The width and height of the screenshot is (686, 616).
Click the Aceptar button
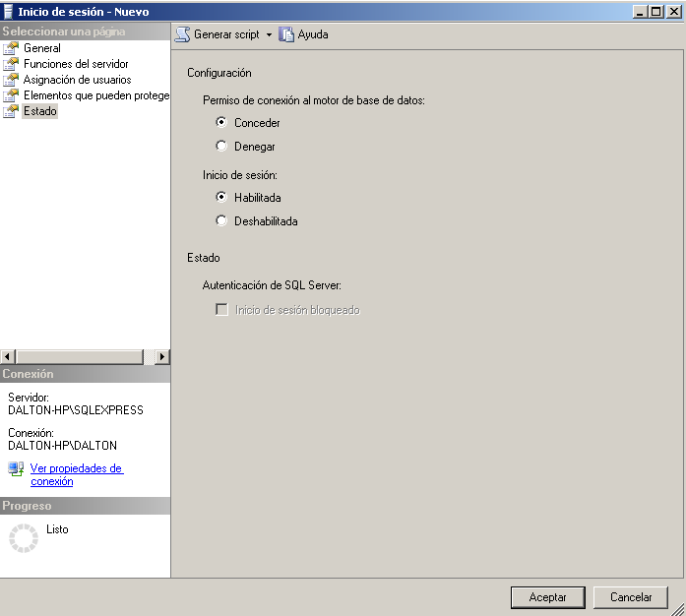548,597
